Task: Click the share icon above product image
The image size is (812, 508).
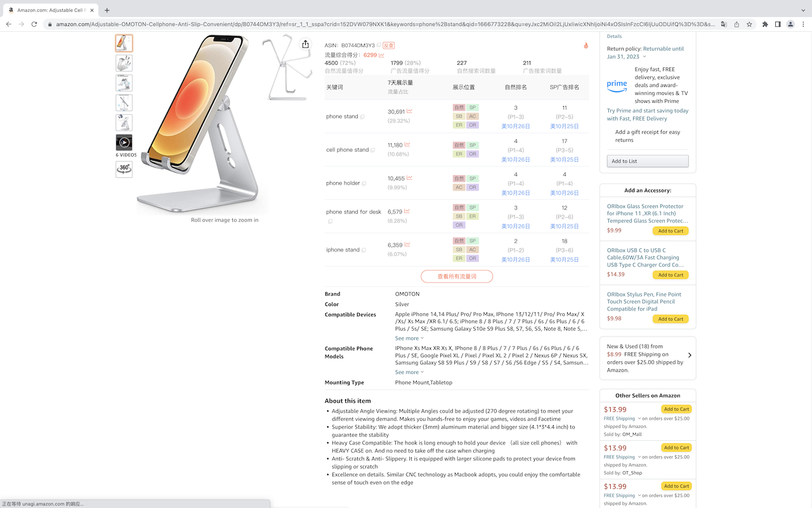Action: pyautogui.click(x=306, y=44)
